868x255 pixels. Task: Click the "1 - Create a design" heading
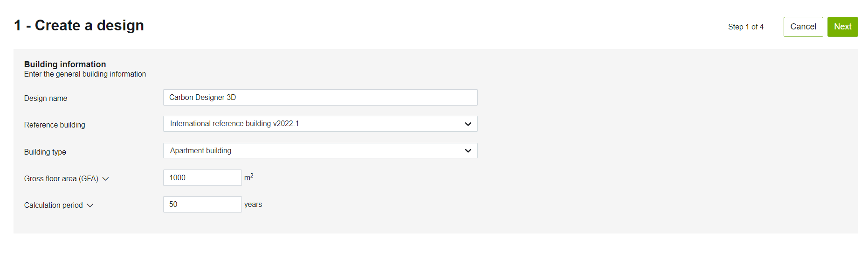(79, 25)
